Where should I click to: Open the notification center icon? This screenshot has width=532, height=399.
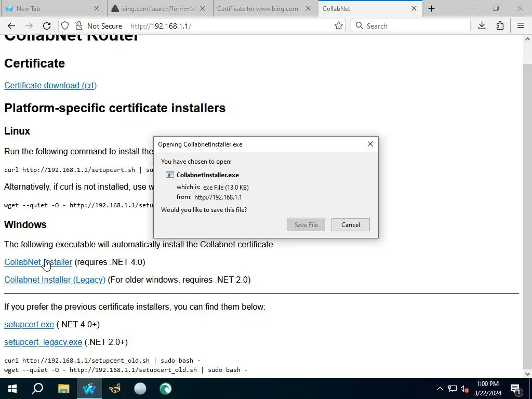coord(515,389)
